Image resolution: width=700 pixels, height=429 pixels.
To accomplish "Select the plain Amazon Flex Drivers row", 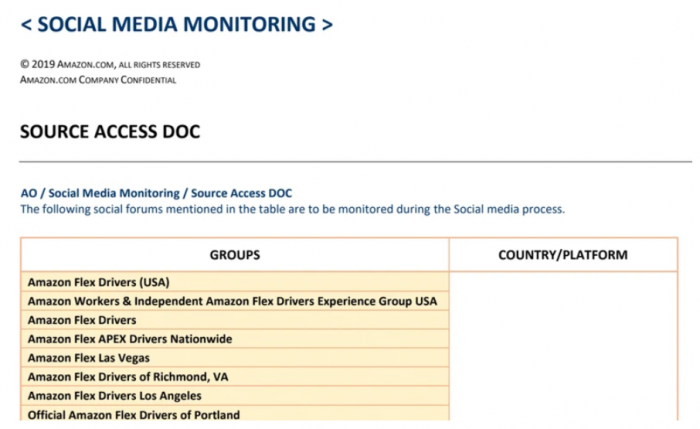I will [x=82, y=320].
